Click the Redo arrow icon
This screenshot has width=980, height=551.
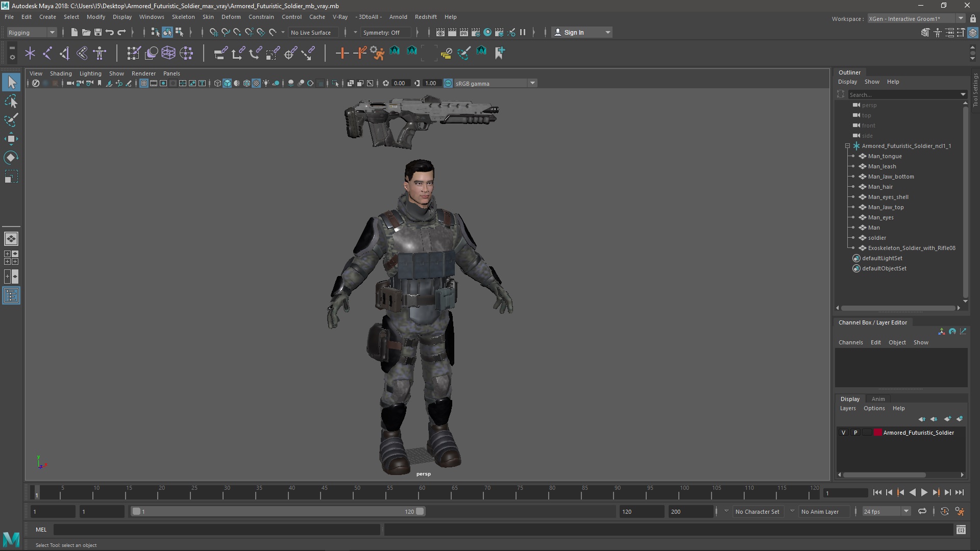pyautogui.click(x=121, y=32)
